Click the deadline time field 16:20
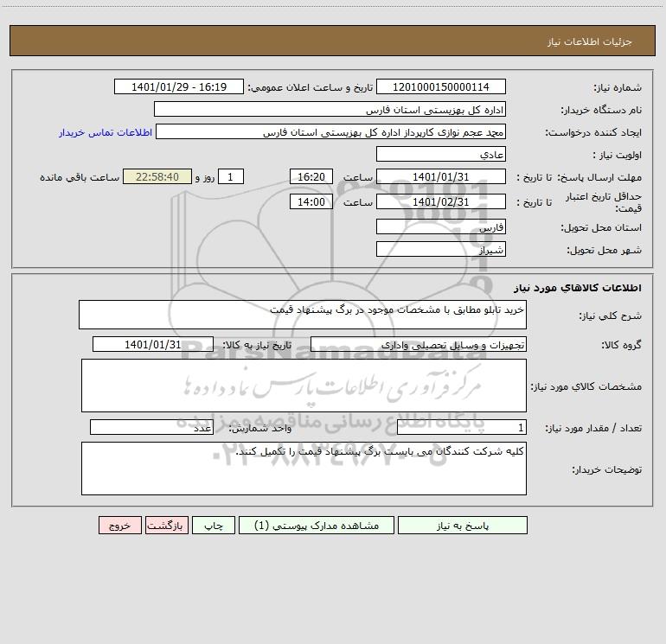This screenshot has height=644, width=666. click(x=311, y=176)
